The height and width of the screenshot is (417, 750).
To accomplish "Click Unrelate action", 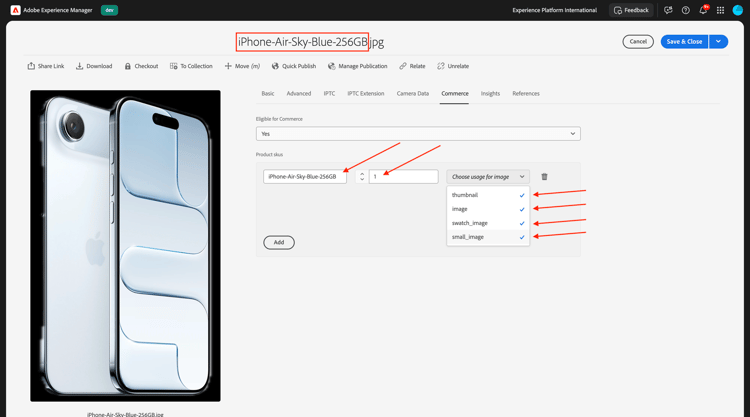I will (x=453, y=66).
